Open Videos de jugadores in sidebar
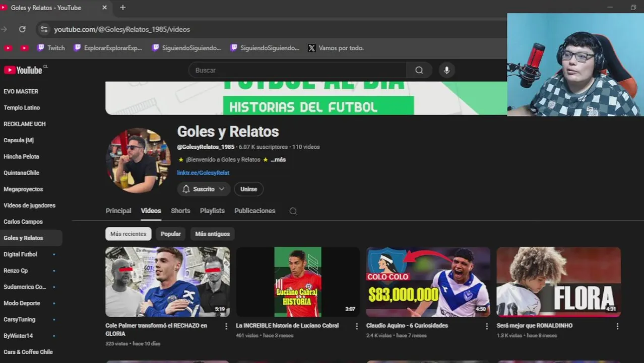644x363 pixels. [31, 206]
